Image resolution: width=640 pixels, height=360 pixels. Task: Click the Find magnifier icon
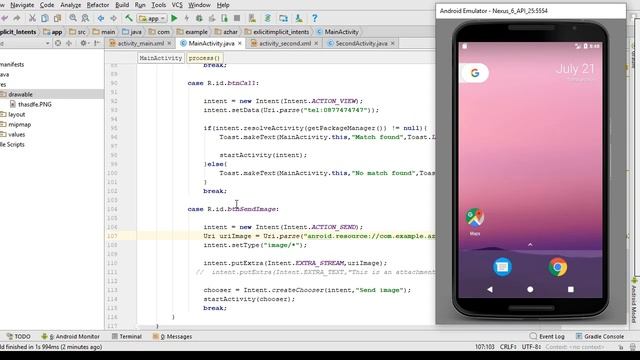click(73, 18)
